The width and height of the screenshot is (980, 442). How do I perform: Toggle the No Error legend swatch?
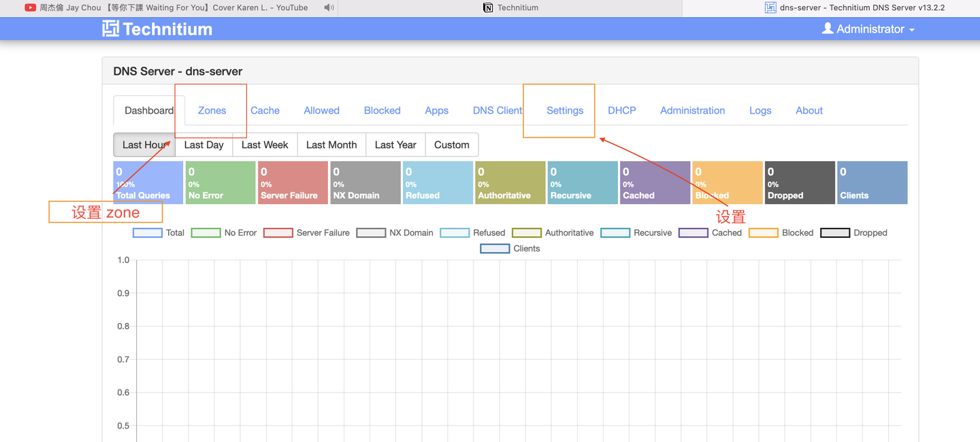(x=206, y=233)
